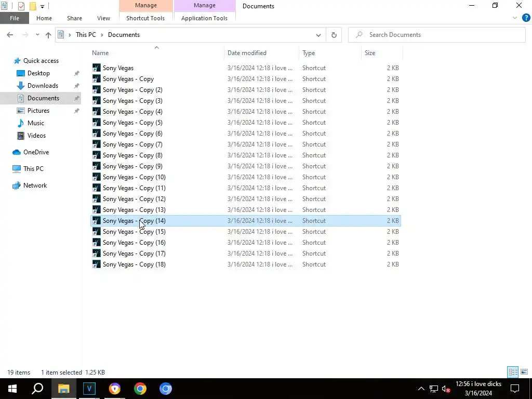532x399 pixels.
Task: Open the Share ribbon tab
Action: tap(74, 18)
